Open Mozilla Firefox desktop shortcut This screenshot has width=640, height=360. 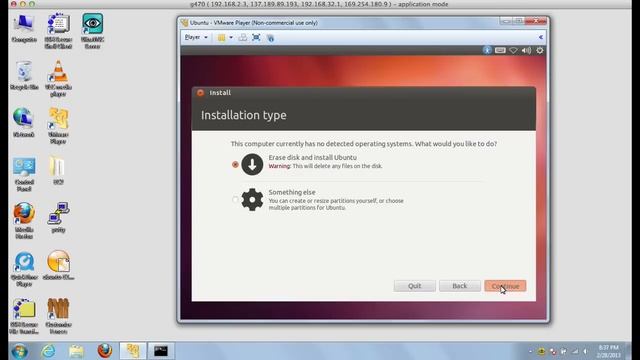click(24, 221)
